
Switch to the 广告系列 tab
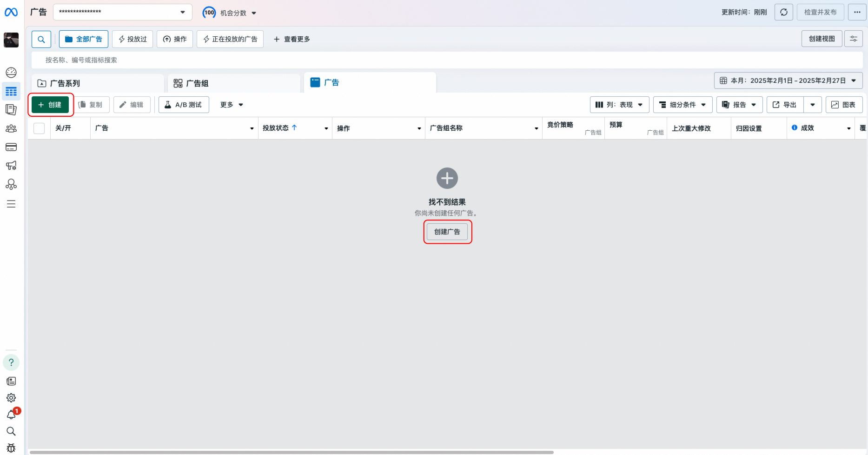click(x=98, y=83)
